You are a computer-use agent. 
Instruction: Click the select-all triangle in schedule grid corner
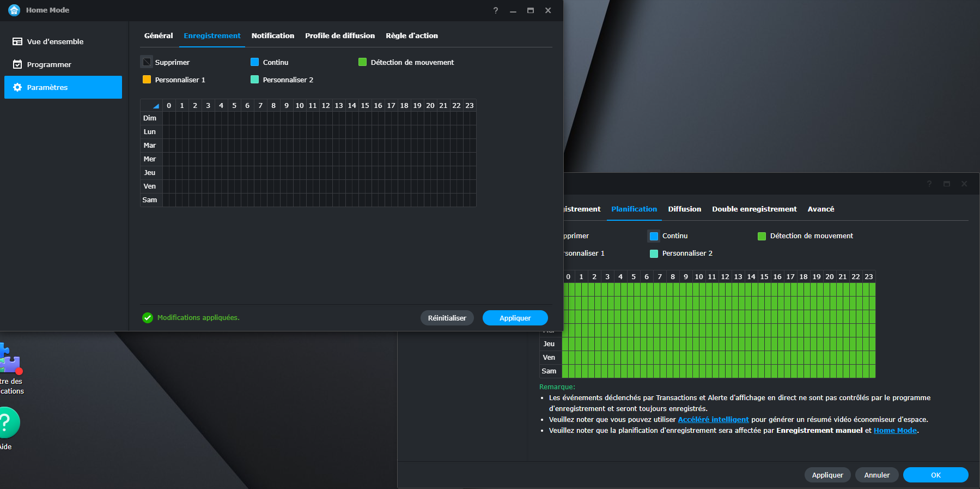155,106
